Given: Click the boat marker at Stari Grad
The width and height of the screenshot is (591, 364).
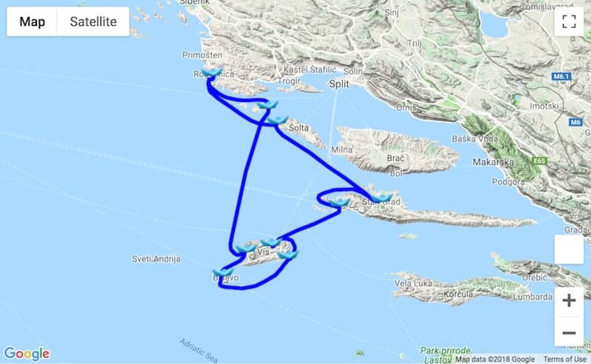Looking at the screenshot, I should click(383, 197).
